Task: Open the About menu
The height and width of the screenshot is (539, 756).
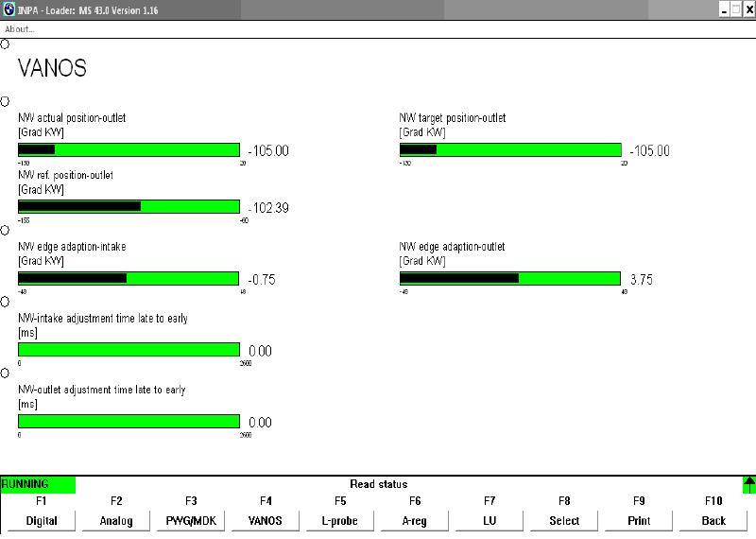Action: (x=20, y=29)
